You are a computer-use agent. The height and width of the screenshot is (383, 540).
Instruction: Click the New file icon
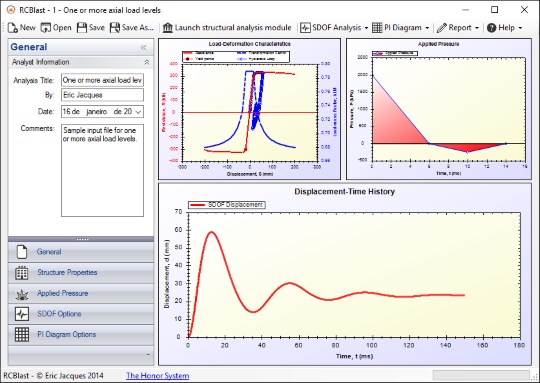pos(13,28)
